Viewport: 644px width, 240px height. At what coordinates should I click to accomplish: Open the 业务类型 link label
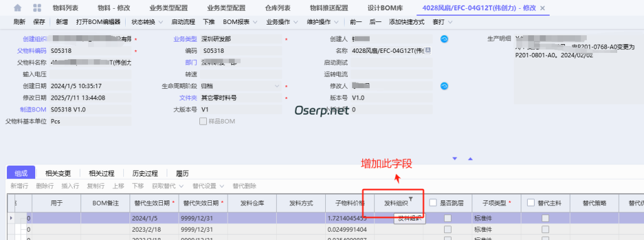click(x=186, y=39)
